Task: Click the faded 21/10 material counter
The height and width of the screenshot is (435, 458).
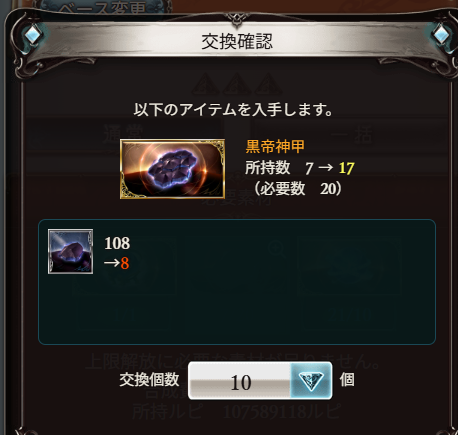Action: [x=349, y=315]
